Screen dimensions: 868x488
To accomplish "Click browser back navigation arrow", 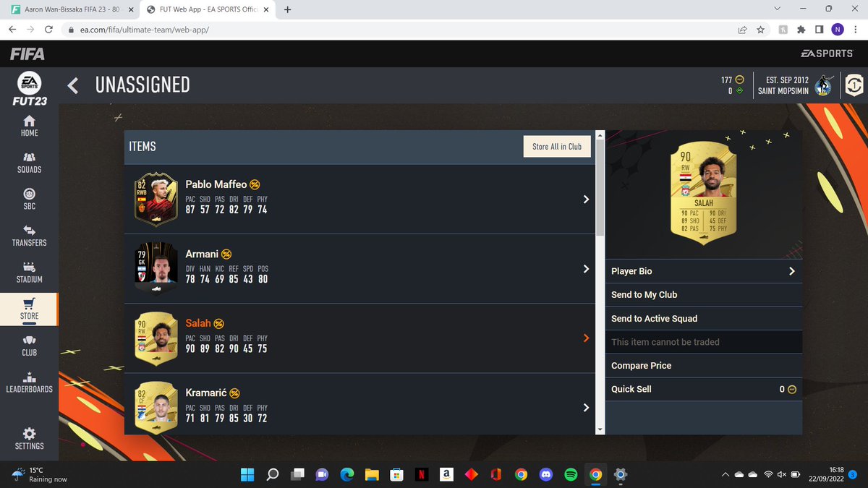I will click(13, 30).
